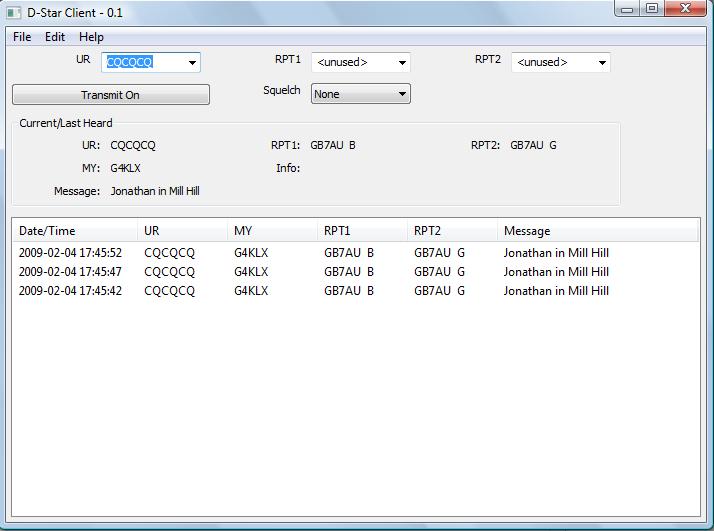Open the Edit menu
The height and width of the screenshot is (531, 714).
coord(55,37)
